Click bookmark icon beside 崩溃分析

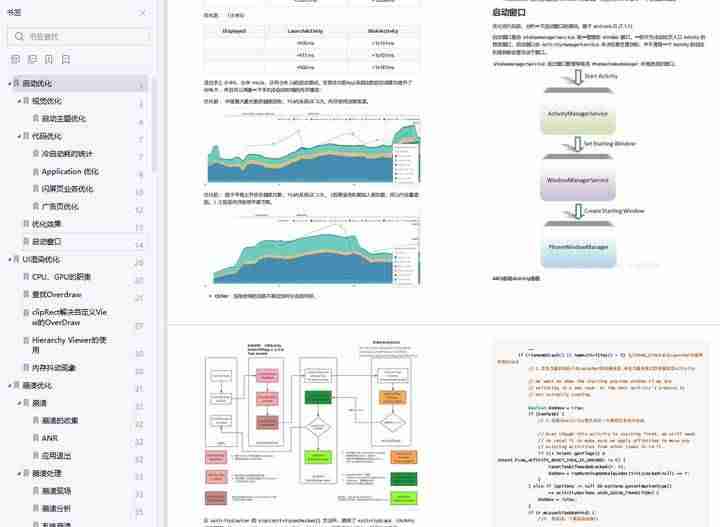(x=36, y=508)
